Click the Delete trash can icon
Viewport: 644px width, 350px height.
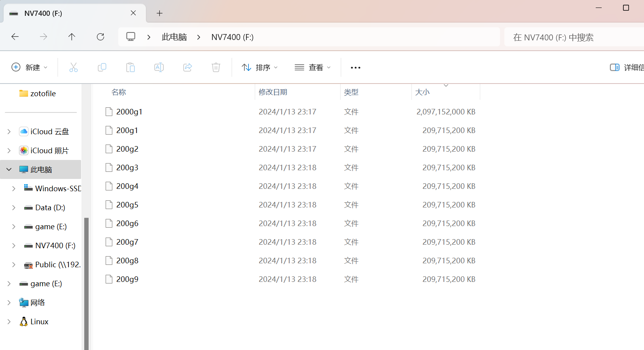point(216,67)
